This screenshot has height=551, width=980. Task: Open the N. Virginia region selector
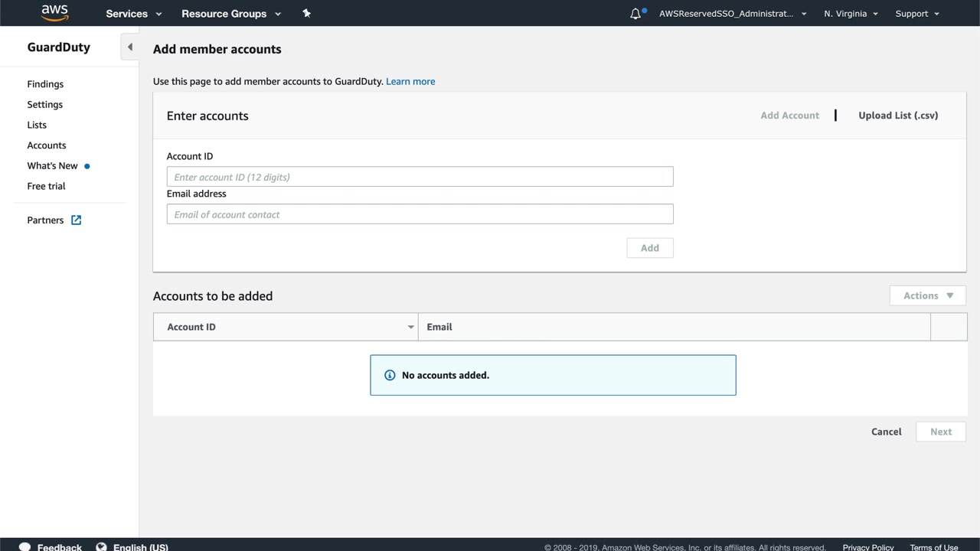[x=851, y=14]
